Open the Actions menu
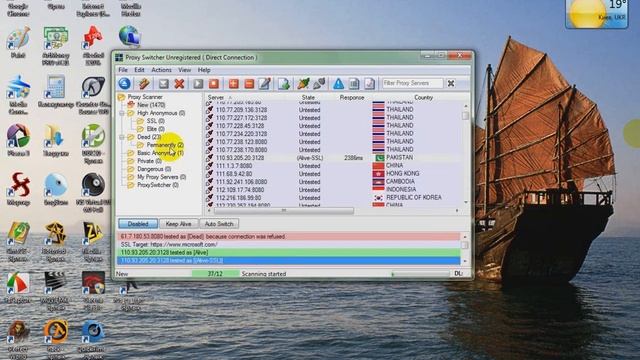Screen dimensions: 640x360 coord(161,70)
